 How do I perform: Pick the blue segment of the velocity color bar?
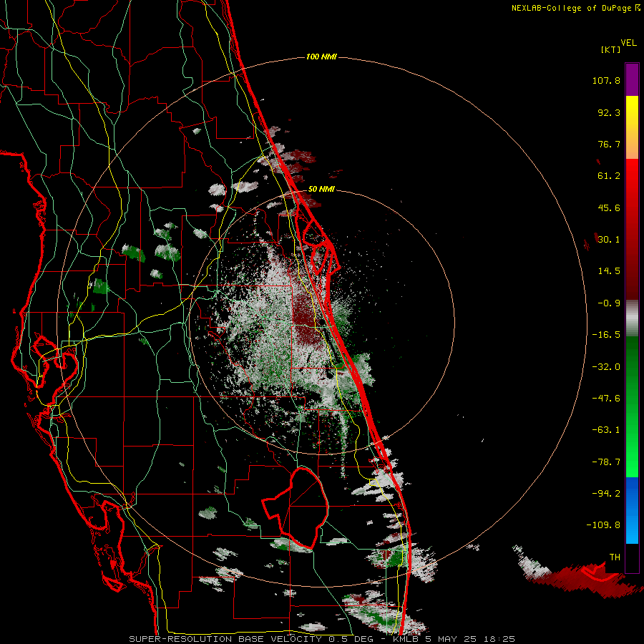tap(632, 510)
